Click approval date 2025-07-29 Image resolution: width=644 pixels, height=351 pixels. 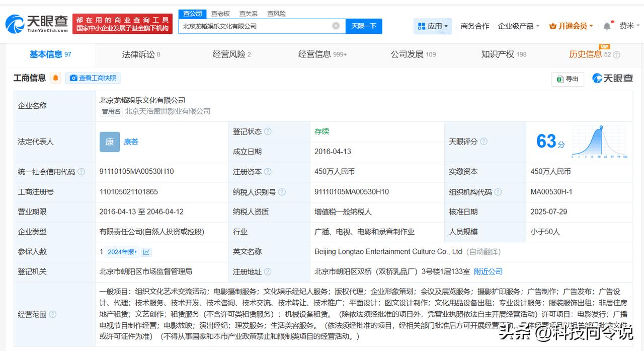[548, 212]
